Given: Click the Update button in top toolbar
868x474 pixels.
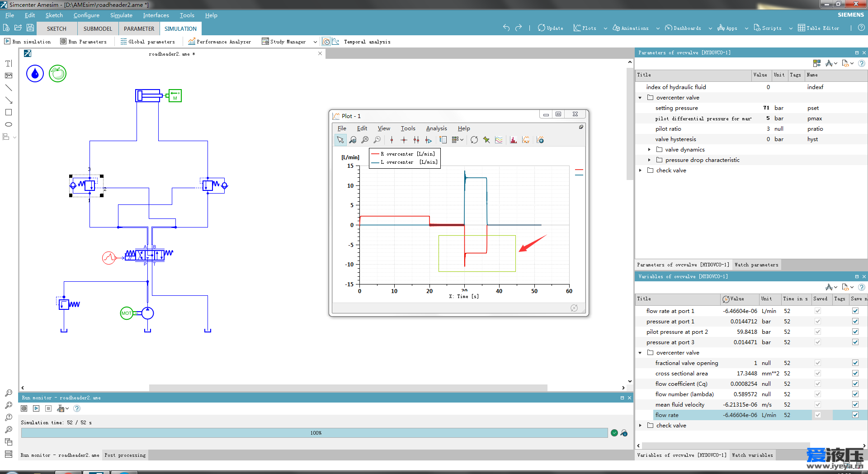Looking at the screenshot, I should click(x=551, y=28).
